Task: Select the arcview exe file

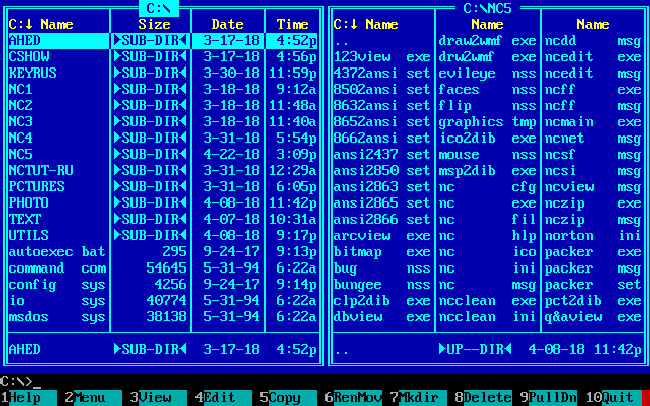Action: (x=382, y=235)
